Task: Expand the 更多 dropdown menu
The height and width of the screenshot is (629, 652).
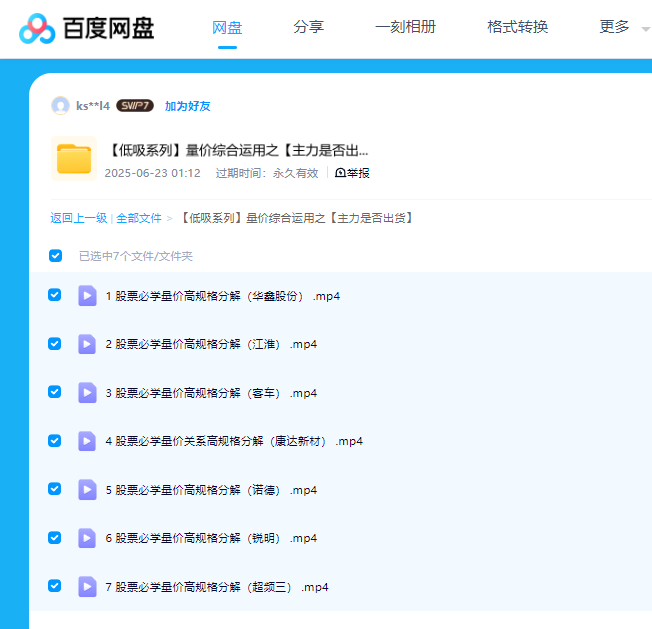Action: tap(622, 27)
